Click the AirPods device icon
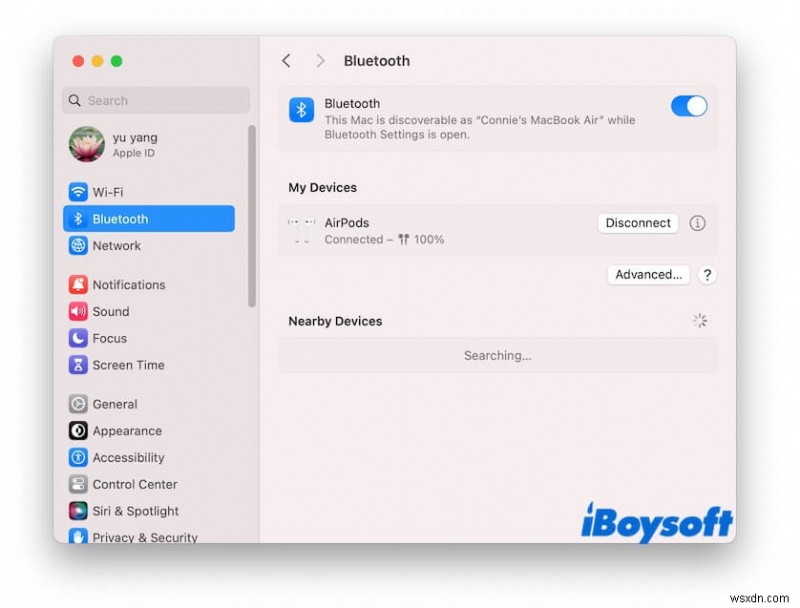 click(x=302, y=231)
